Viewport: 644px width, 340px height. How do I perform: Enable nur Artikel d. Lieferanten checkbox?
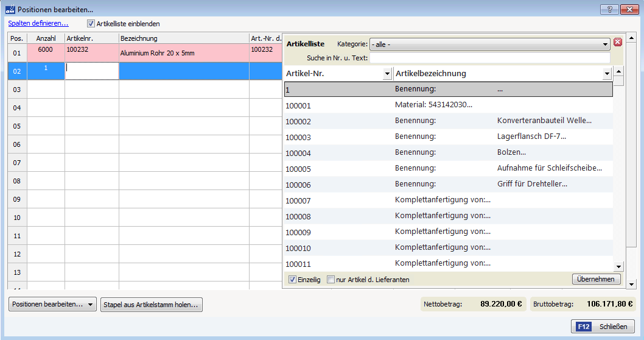click(x=331, y=280)
